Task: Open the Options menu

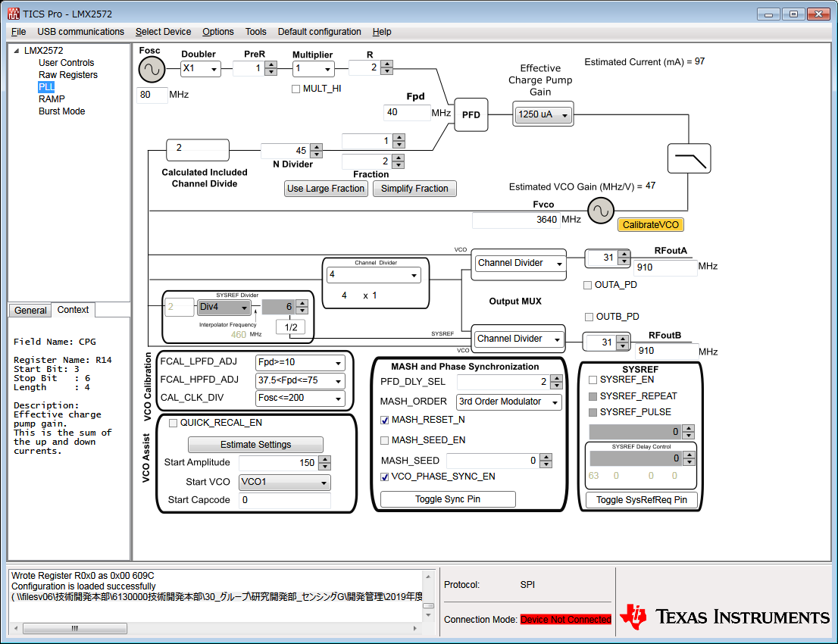Action: click(x=218, y=32)
